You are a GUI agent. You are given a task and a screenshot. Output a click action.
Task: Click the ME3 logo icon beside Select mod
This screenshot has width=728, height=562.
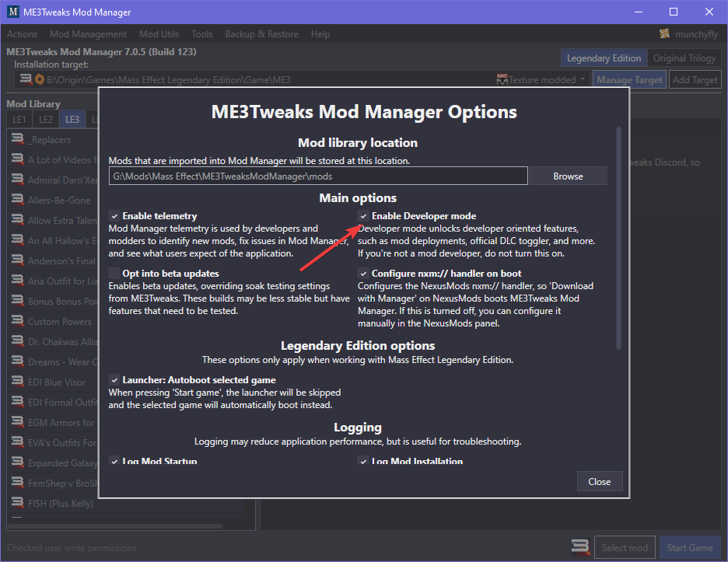(x=580, y=547)
